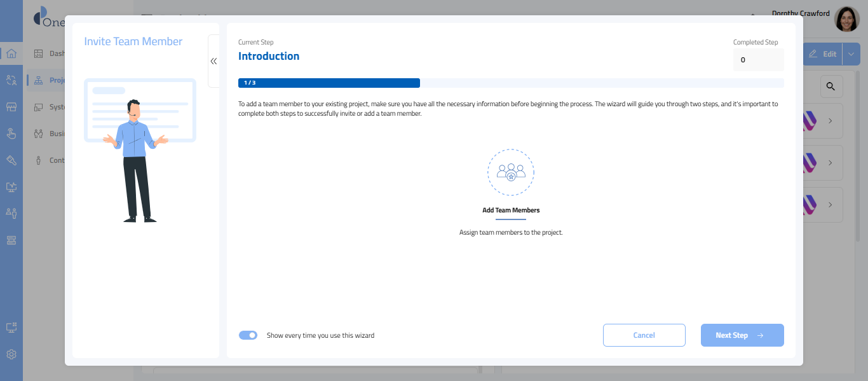The image size is (868, 381).
Task: Expand the first list item chevron
Action: click(830, 121)
